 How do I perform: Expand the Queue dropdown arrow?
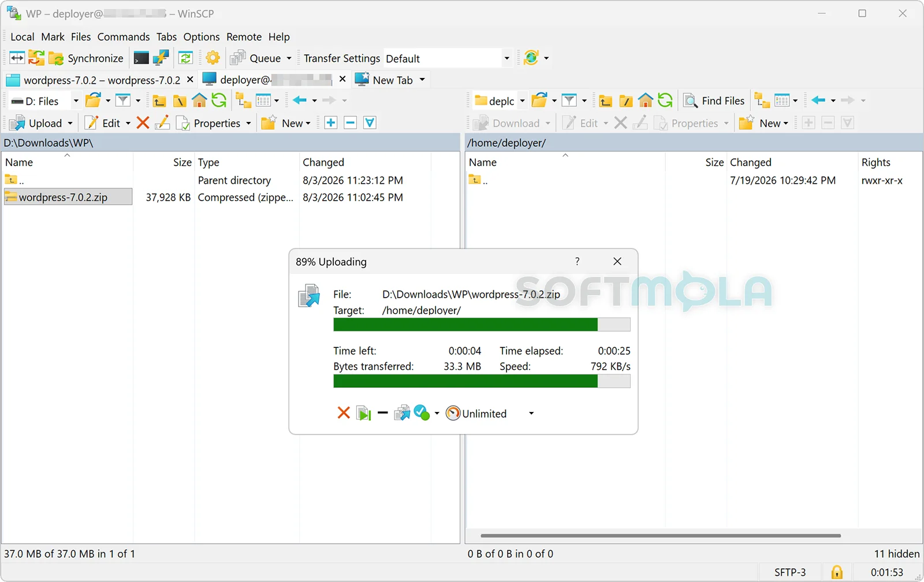(289, 58)
